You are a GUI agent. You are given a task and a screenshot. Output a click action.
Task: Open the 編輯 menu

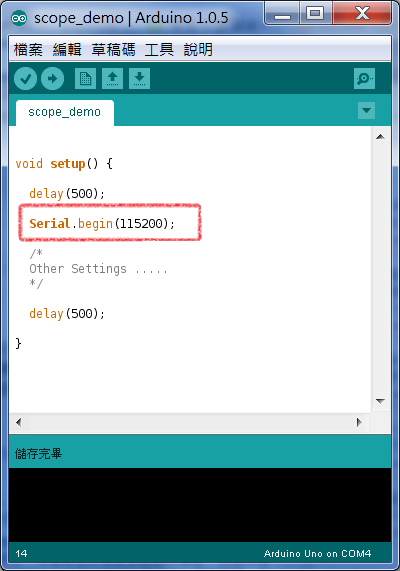pos(67,50)
